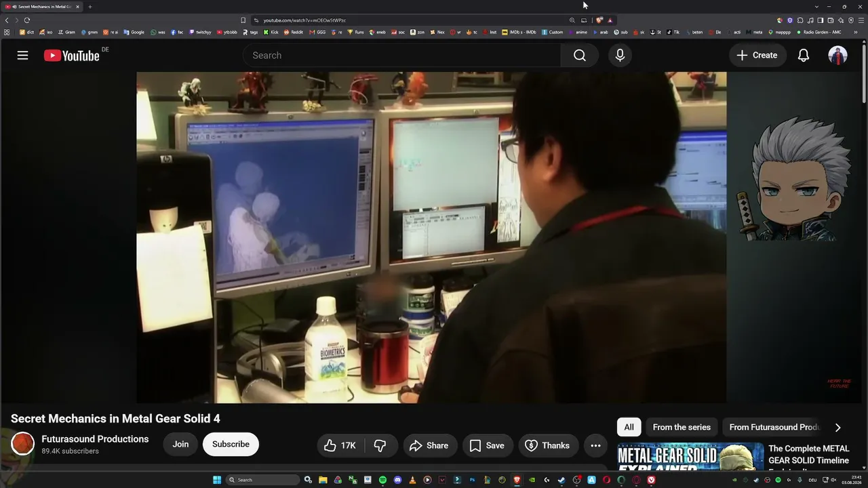868x488 pixels.
Task: Open the Radio Garden - AMC bookmark
Action: pos(818,32)
